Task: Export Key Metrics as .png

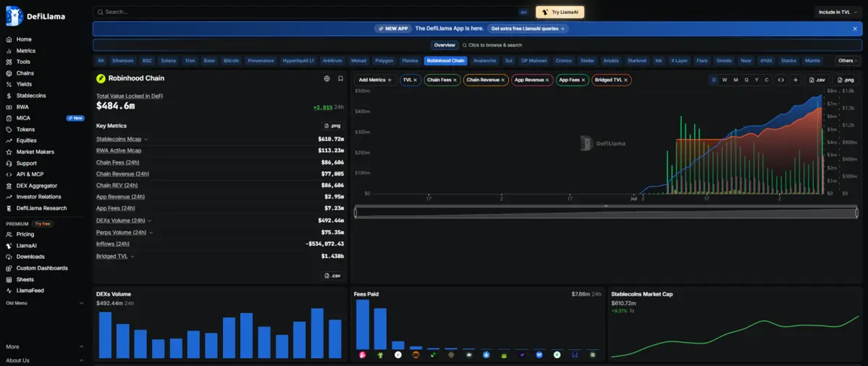Action: pyautogui.click(x=332, y=126)
